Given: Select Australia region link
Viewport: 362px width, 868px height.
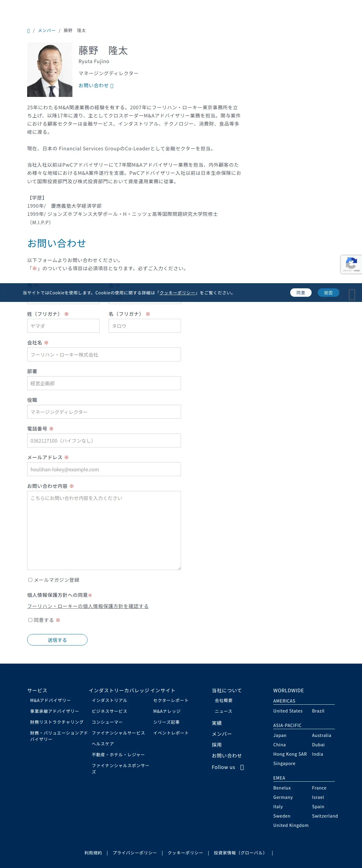Looking at the screenshot, I should [x=322, y=735].
